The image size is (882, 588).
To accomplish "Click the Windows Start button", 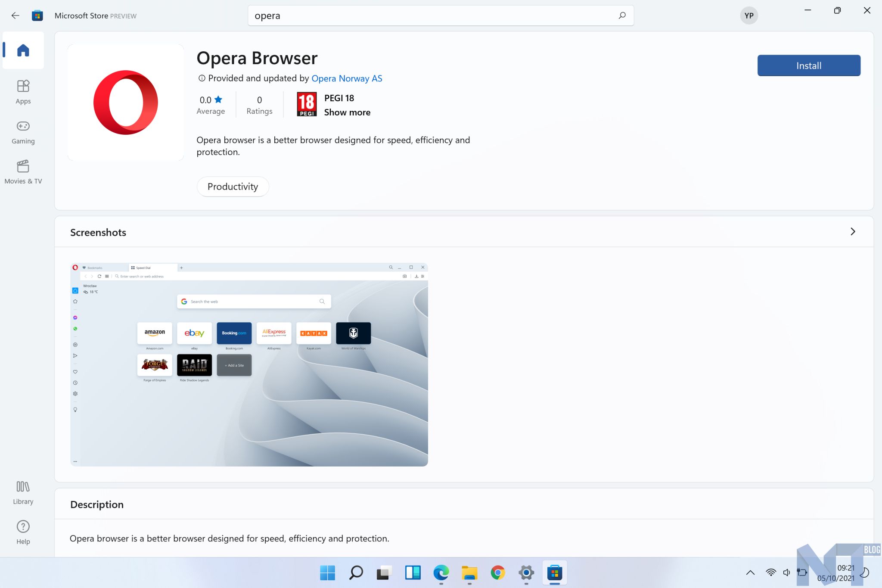I will pos(327,572).
